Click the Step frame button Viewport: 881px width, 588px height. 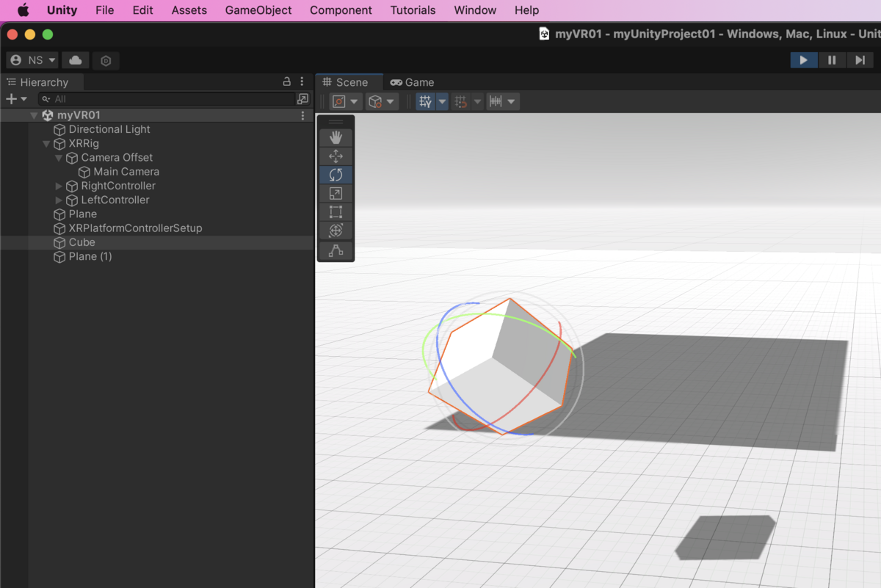point(860,60)
